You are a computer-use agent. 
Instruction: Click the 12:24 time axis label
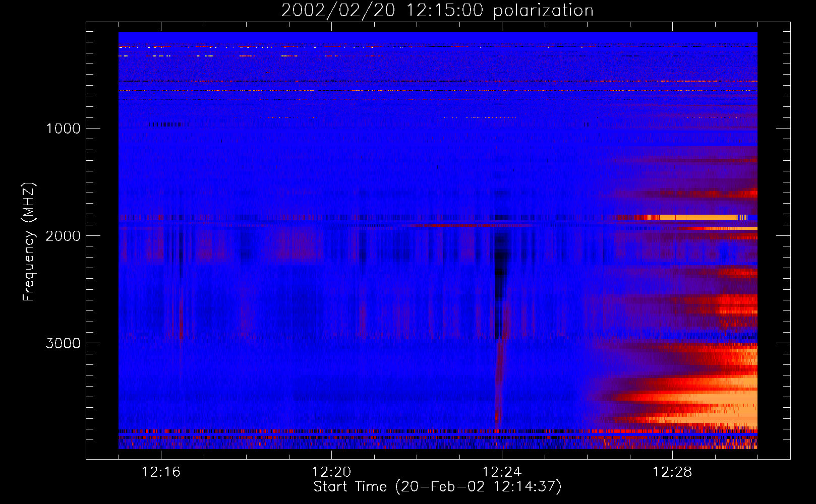(x=502, y=472)
